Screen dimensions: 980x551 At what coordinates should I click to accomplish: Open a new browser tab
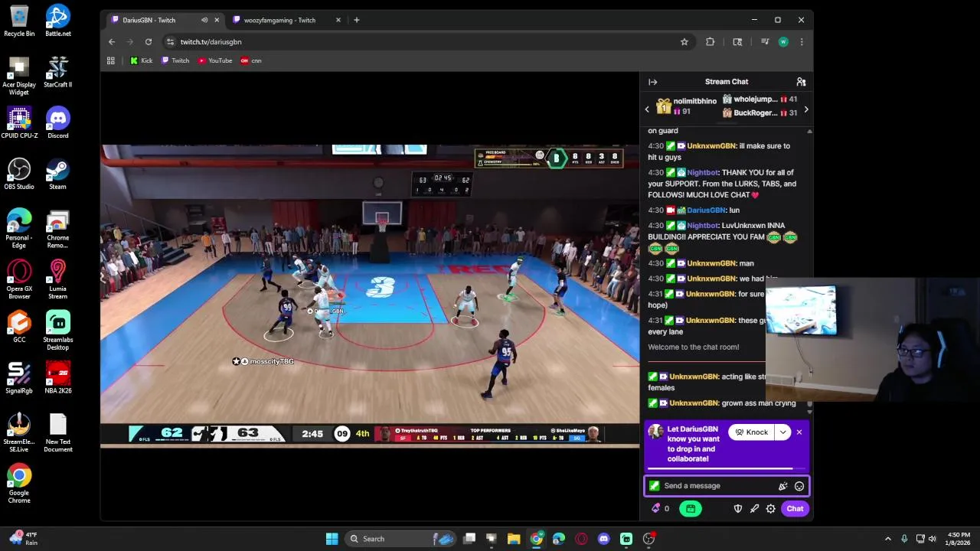click(x=356, y=20)
